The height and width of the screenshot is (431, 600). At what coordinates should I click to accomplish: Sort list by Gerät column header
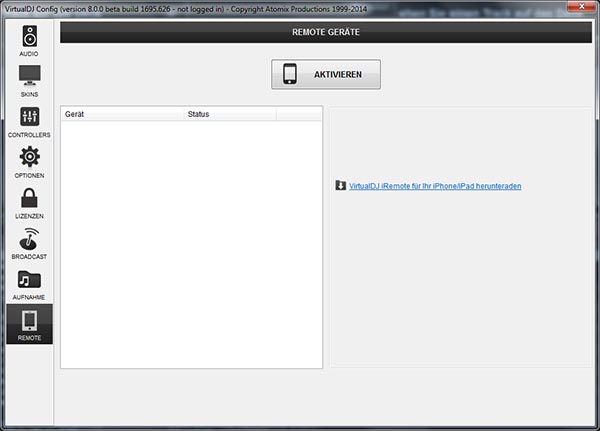pos(122,114)
